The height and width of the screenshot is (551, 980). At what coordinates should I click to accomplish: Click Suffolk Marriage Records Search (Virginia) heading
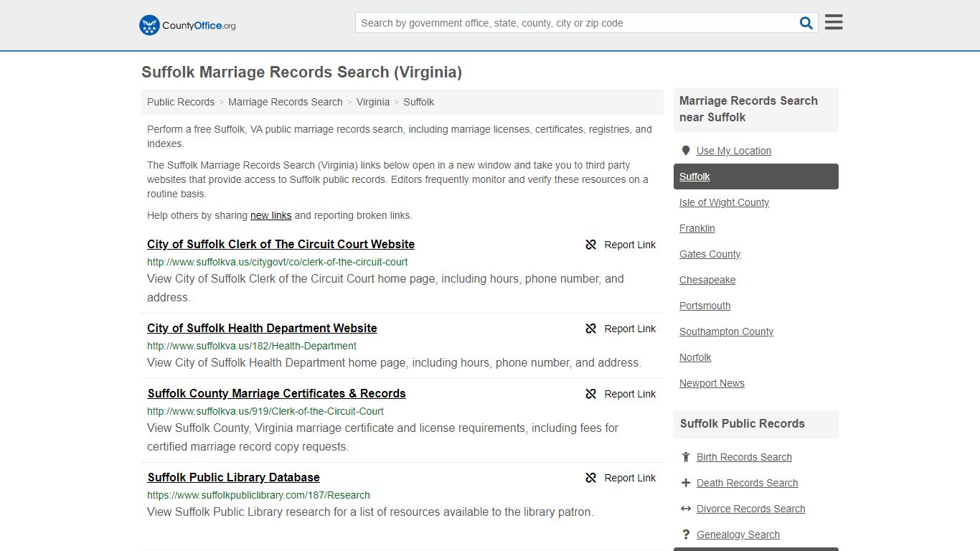point(301,72)
